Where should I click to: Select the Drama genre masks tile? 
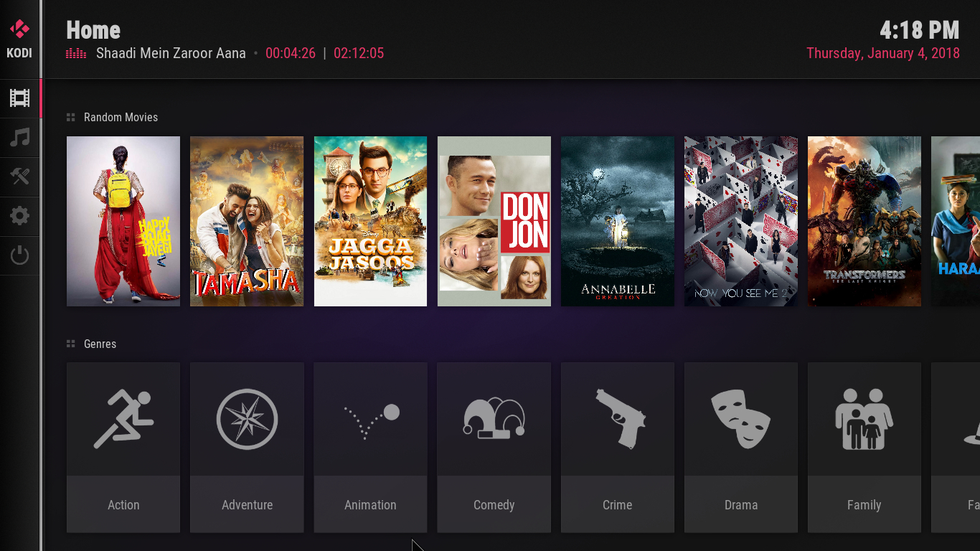741,447
